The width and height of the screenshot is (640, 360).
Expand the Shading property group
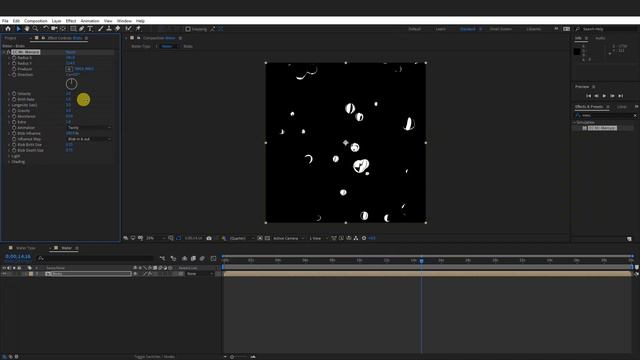[x=9, y=162]
